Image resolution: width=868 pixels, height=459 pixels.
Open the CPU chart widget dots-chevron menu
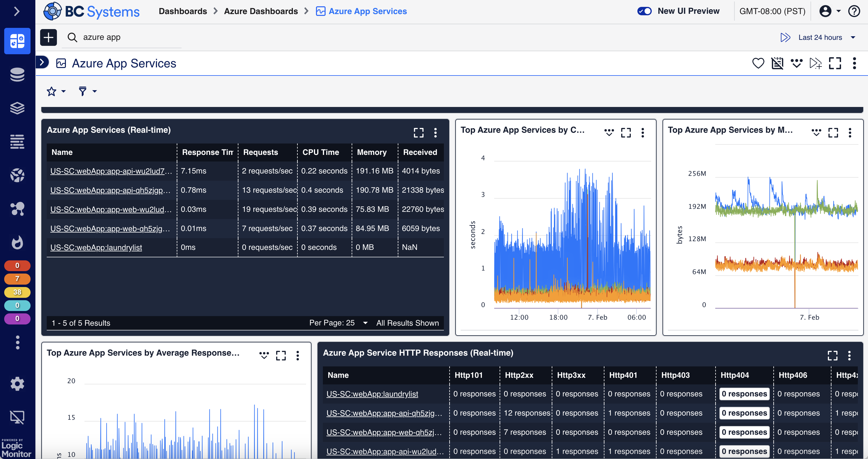tap(609, 132)
